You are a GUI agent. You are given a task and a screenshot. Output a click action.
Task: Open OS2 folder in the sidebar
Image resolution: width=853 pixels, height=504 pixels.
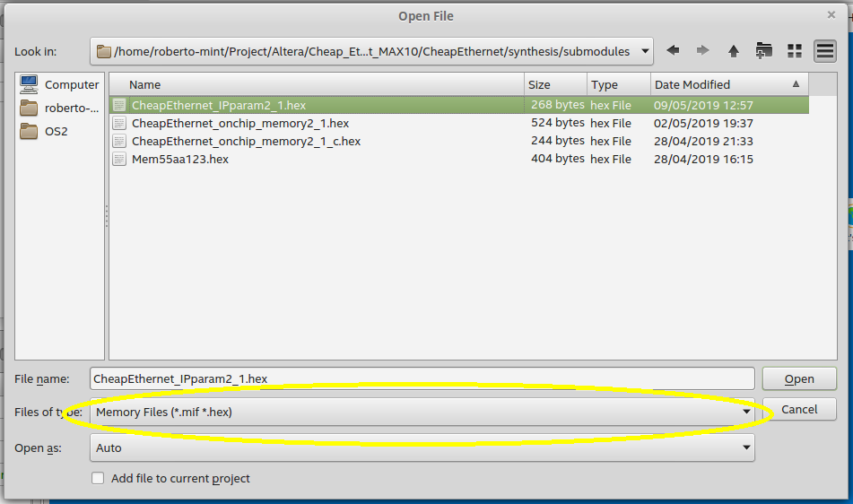click(x=44, y=131)
